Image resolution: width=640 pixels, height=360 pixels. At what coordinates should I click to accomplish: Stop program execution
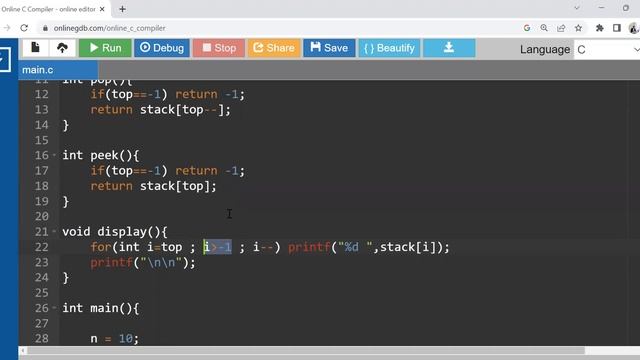pyautogui.click(x=219, y=48)
